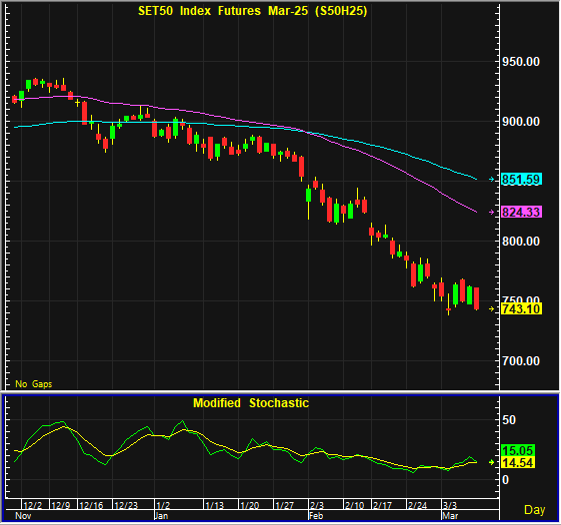Select the 2/24 date marker

(x=418, y=505)
